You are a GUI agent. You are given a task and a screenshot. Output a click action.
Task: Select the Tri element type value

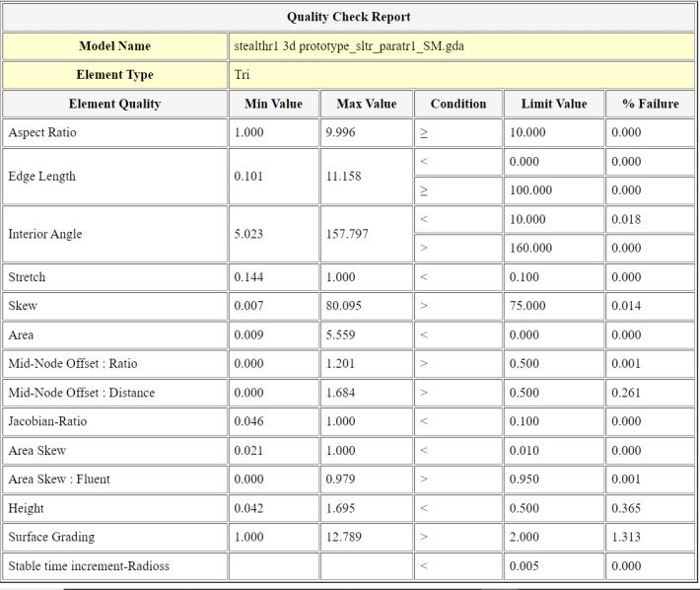tap(242, 75)
